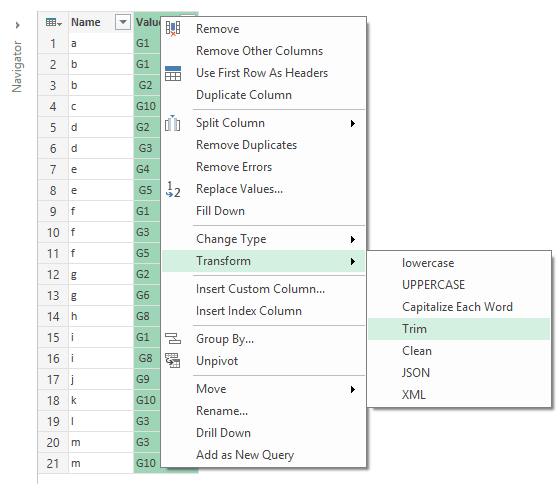Expand the Move submenu arrow
Image resolution: width=560 pixels, height=484 pixels.
(353, 389)
